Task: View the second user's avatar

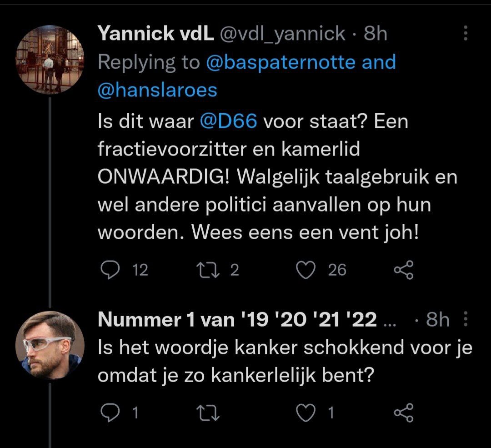Action: [50, 345]
